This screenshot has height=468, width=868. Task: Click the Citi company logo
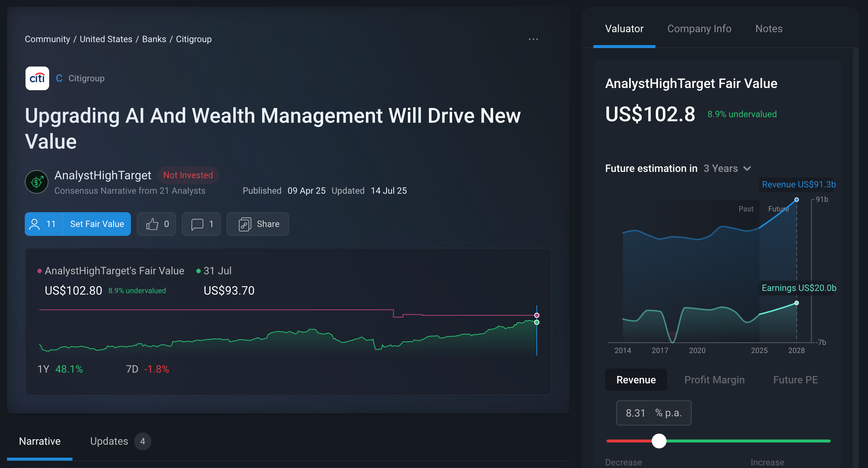[37, 78]
